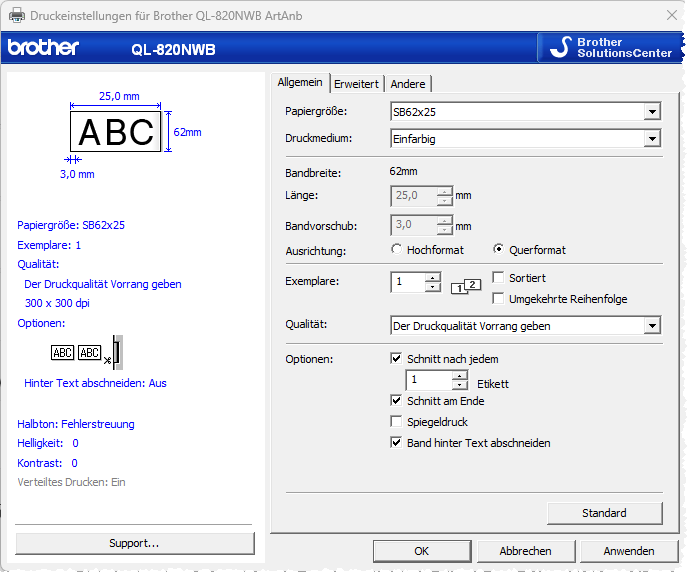
Task: Click the Bandbreite value '62mm'
Action: (403, 172)
